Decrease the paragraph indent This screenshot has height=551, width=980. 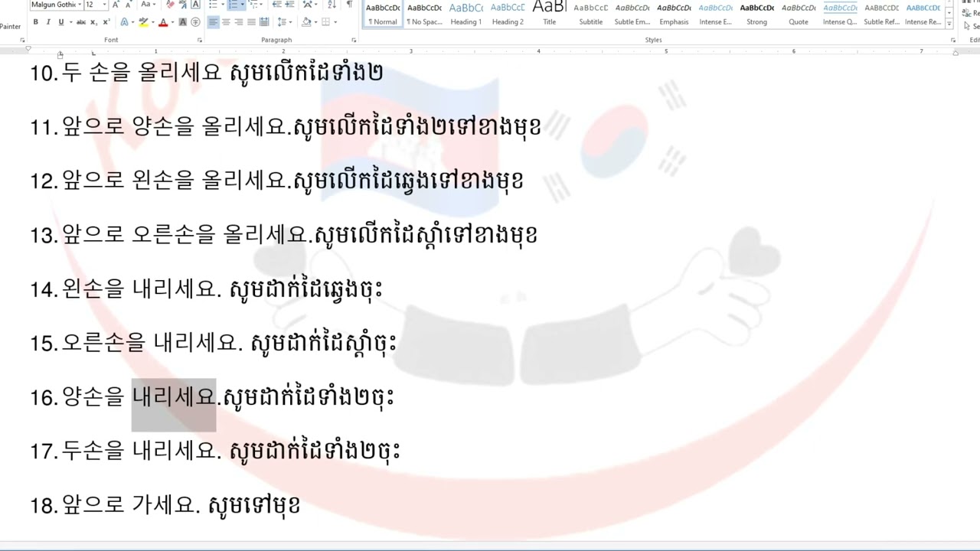pyautogui.click(x=276, y=5)
